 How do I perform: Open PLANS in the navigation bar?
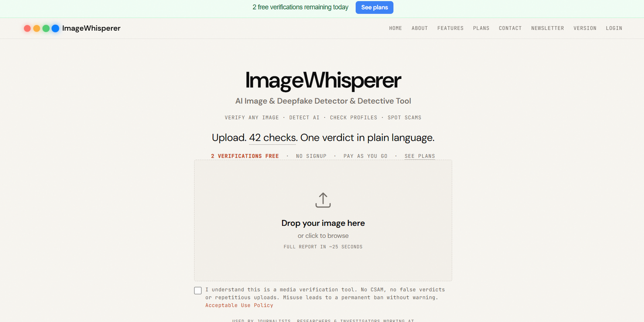point(481,28)
